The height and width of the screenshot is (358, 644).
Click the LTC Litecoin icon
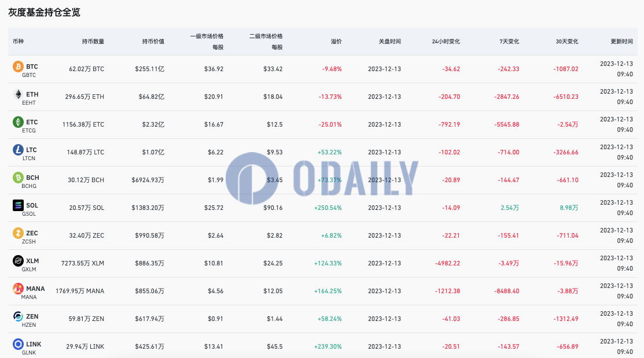click(x=18, y=149)
